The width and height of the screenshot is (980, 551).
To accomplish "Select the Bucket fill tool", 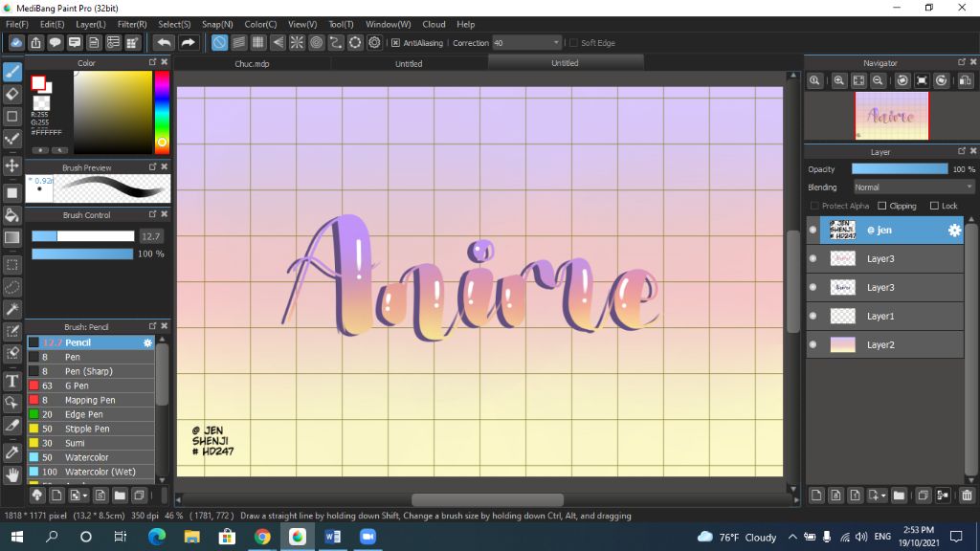I will pyautogui.click(x=12, y=215).
